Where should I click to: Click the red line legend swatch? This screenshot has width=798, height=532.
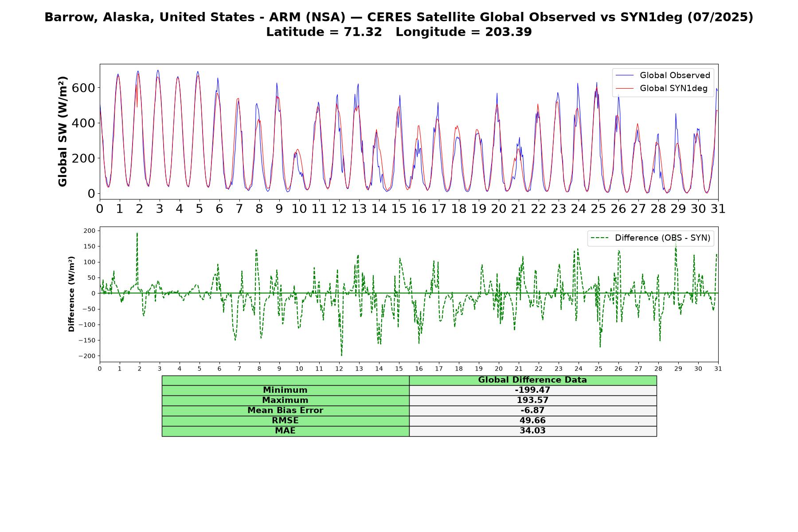[x=625, y=89]
